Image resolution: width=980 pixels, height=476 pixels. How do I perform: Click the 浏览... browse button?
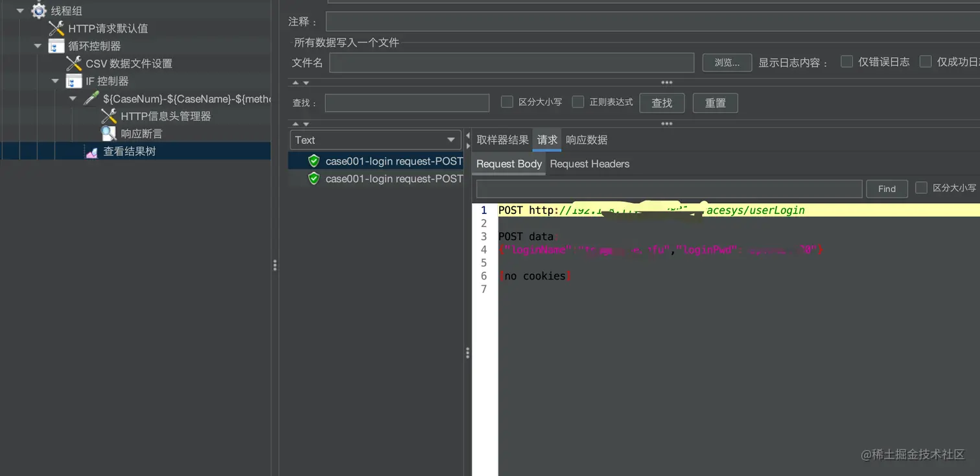pos(727,62)
